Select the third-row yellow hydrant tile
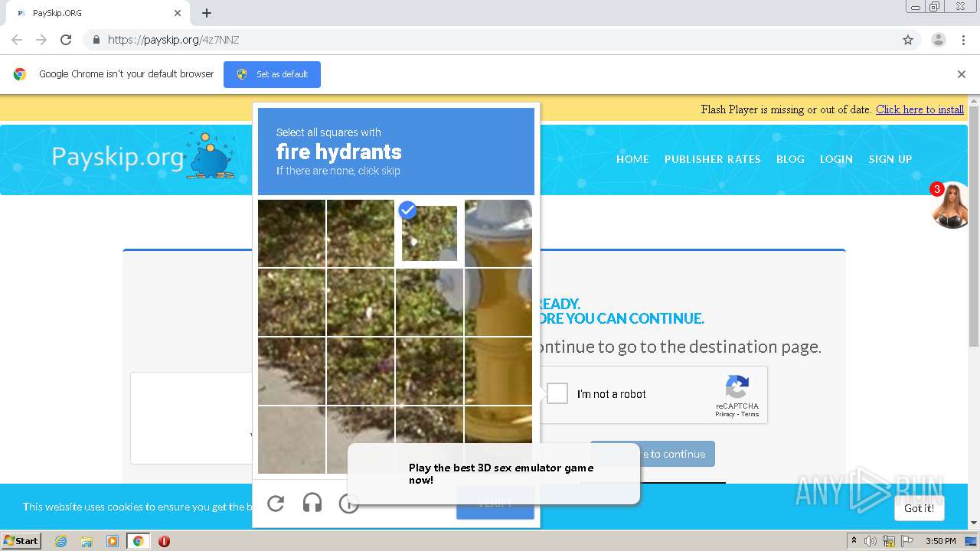The image size is (980, 551). coord(498,371)
